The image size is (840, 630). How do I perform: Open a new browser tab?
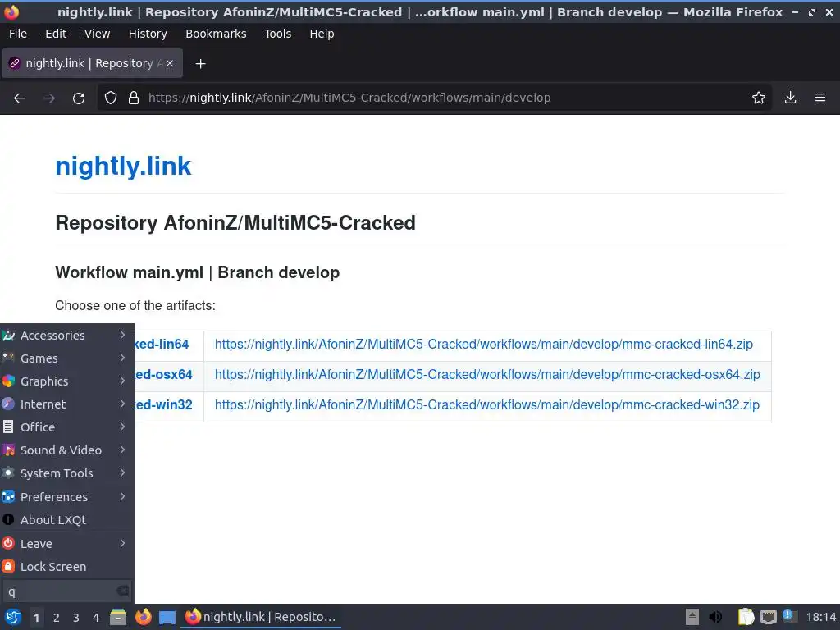(x=200, y=64)
